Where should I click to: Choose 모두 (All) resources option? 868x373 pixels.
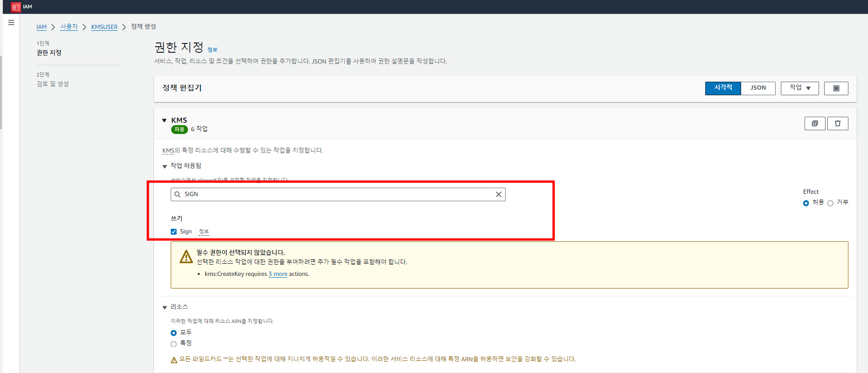(174, 333)
